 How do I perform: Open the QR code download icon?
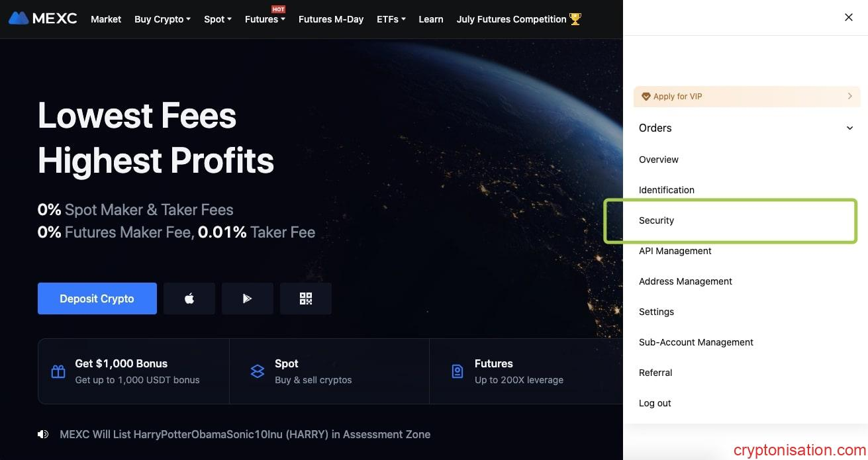click(305, 299)
